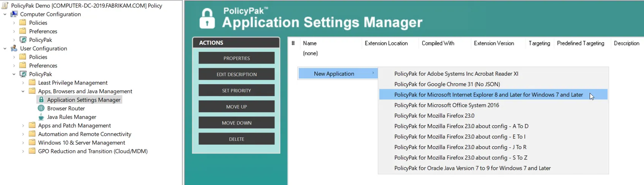The height and width of the screenshot is (185, 644).
Task: Click the Apps and Patch Management folder icon
Action: click(x=32, y=125)
